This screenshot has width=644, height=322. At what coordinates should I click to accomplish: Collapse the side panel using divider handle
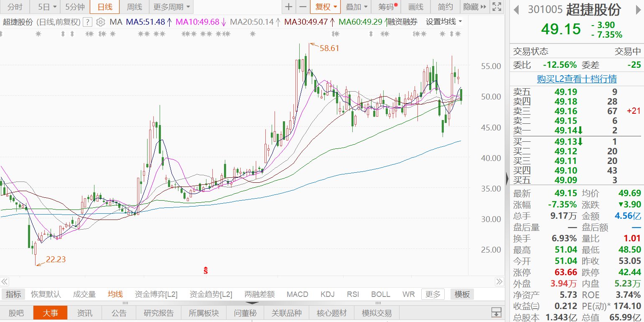(507, 179)
